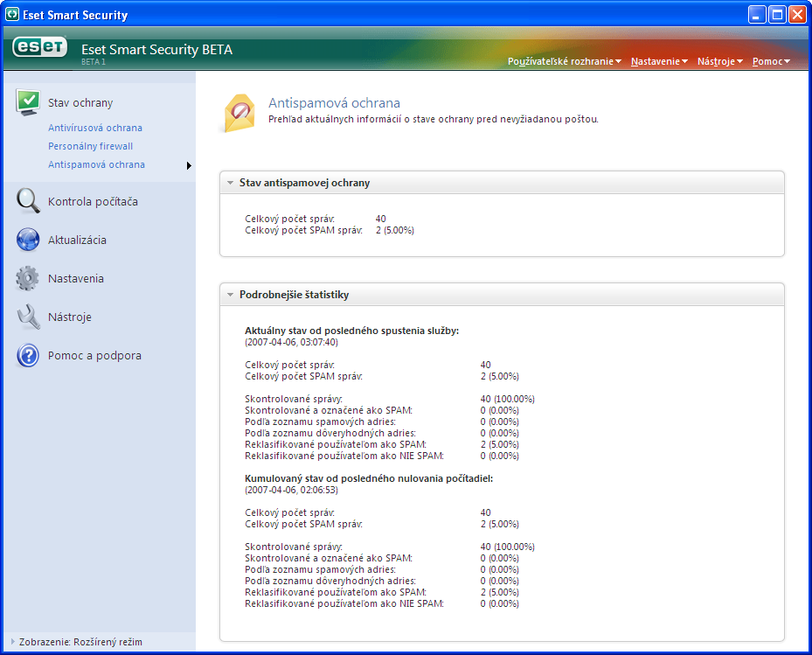Click the Nástroje wrench icon

pos(28,317)
